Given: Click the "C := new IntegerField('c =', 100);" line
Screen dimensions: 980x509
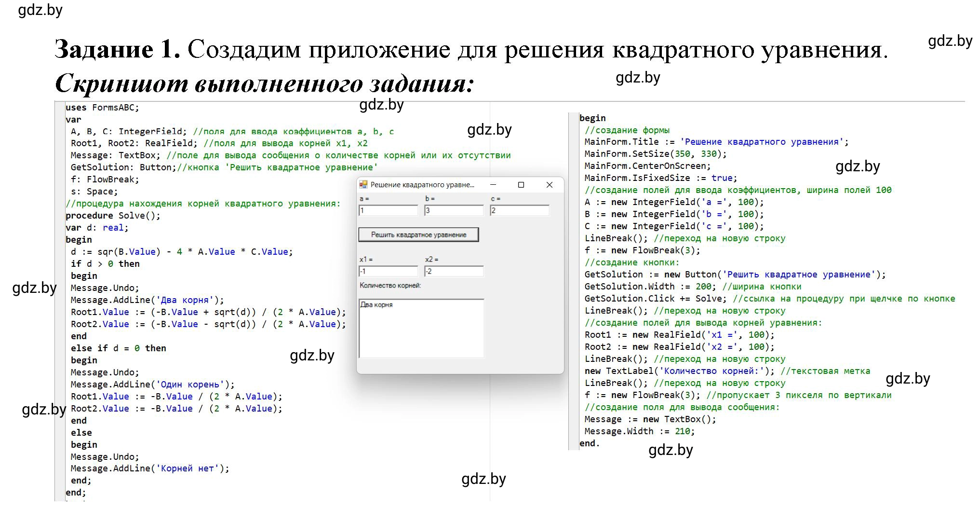Looking at the screenshot, I should click(674, 226).
